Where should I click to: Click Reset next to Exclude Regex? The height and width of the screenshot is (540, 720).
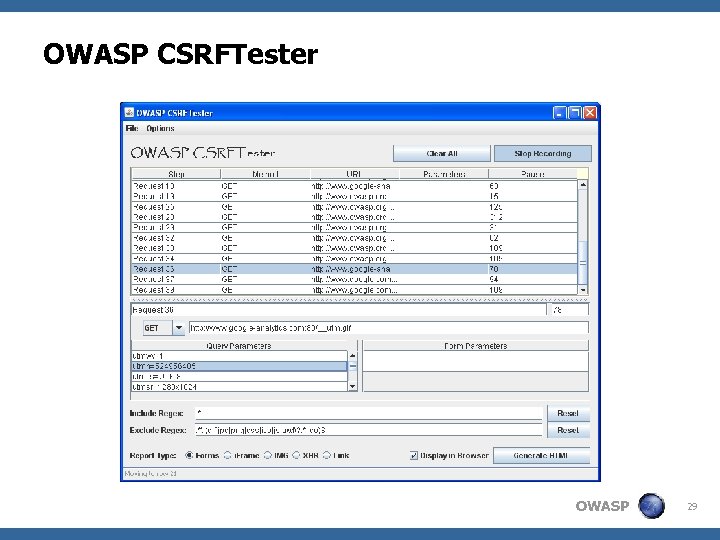point(568,430)
